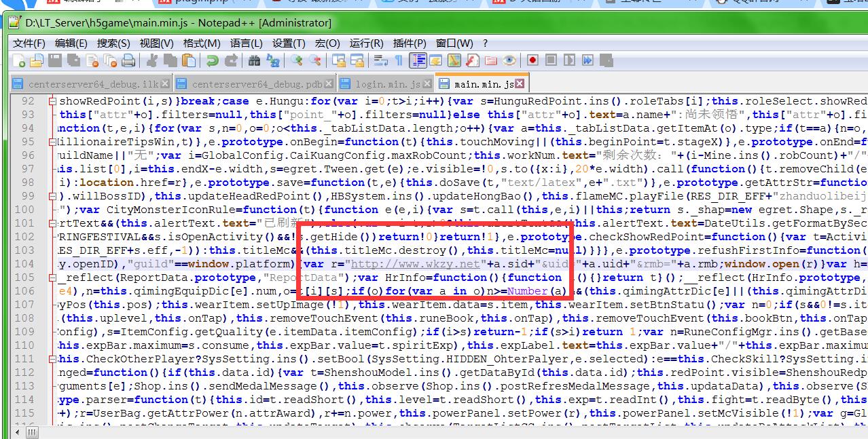Start macro recording with red dot icon
Viewport: 868px width, 439px height.
coord(532,61)
